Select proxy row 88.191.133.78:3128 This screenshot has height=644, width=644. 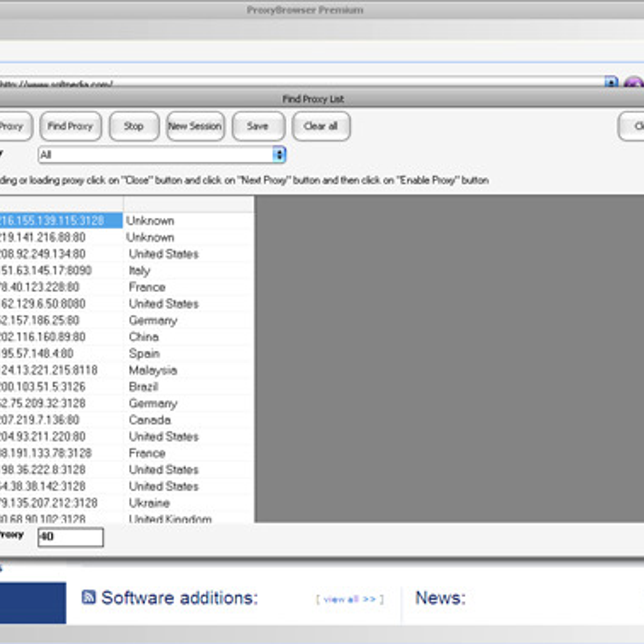tap(127, 453)
